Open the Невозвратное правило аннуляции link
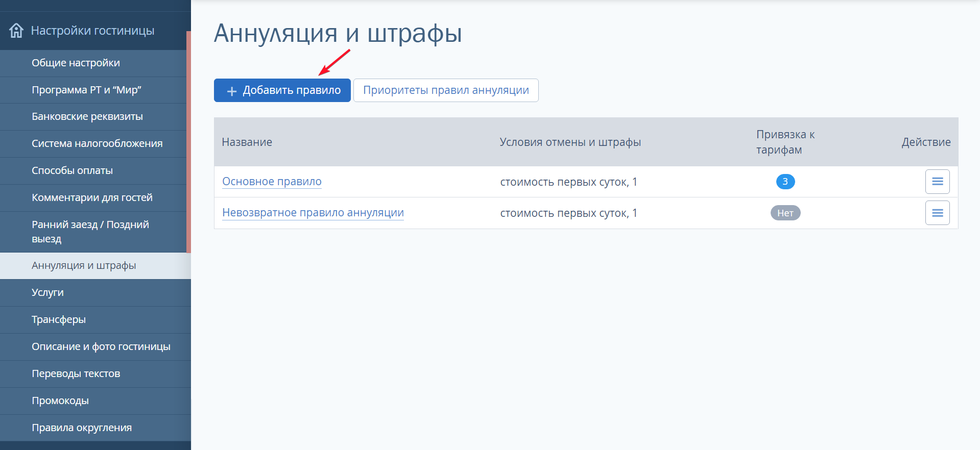 (x=313, y=213)
